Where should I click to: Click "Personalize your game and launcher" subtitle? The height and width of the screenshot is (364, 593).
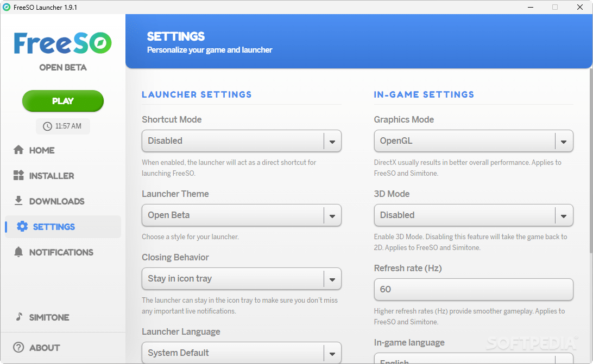click(x=210, y=50)
